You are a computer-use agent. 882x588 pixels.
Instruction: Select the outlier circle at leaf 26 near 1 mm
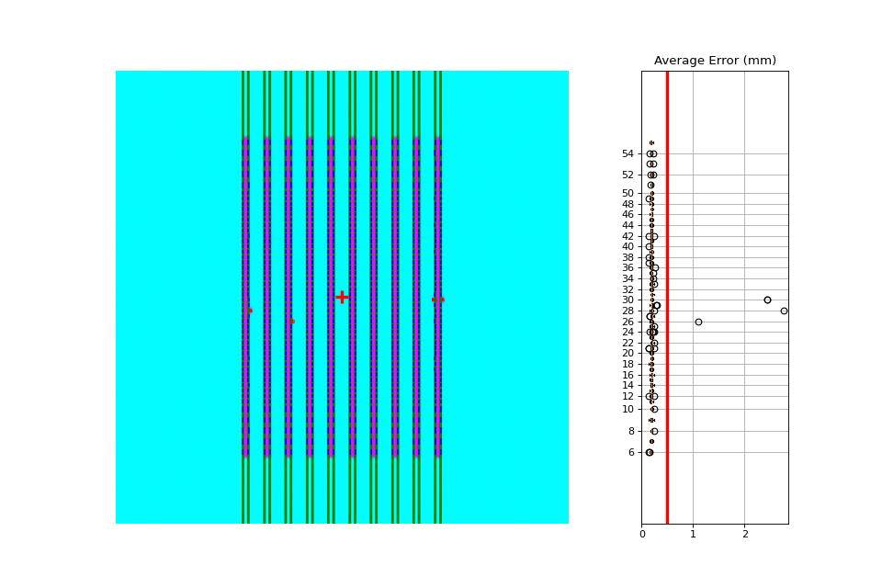698,322
